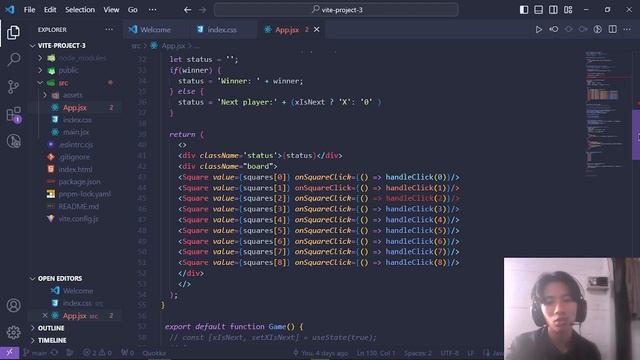Open the Selection menu
The image size is (640, 360).
[80, 10]
